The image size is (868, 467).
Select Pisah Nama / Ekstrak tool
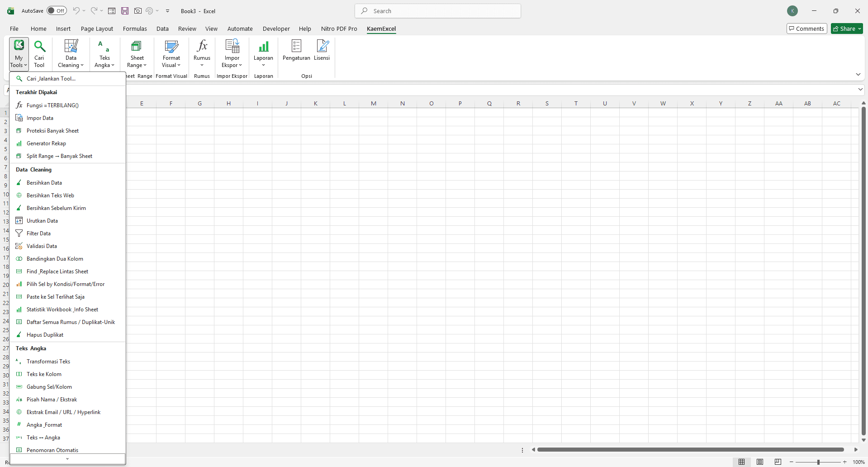[x=67, y=400]
